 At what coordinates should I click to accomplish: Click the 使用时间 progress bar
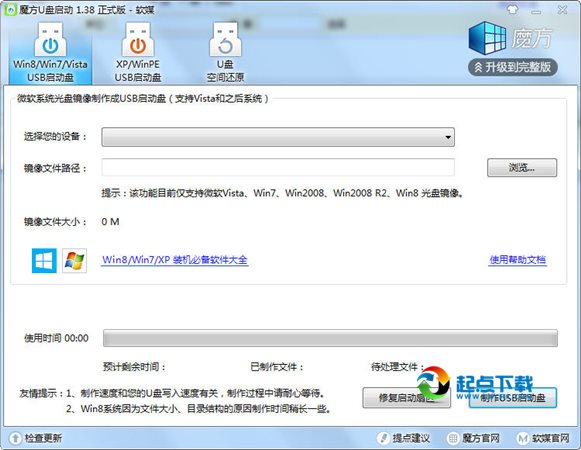tap(330, 338)
